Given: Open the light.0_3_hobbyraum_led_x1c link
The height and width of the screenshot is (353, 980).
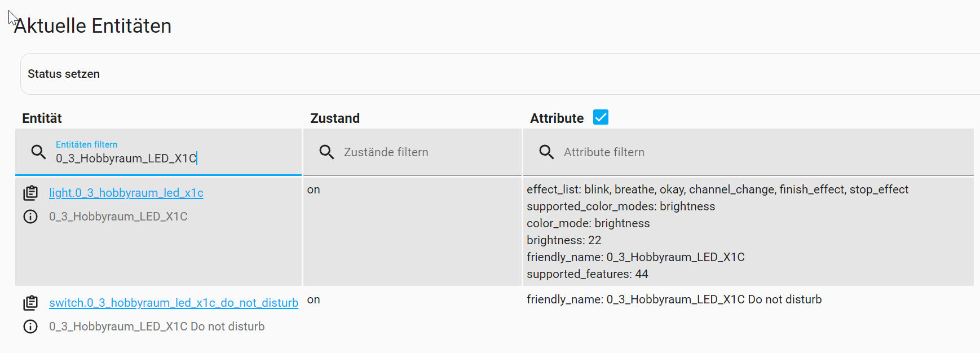Looking at the screenshot, I should coord(126,193).
